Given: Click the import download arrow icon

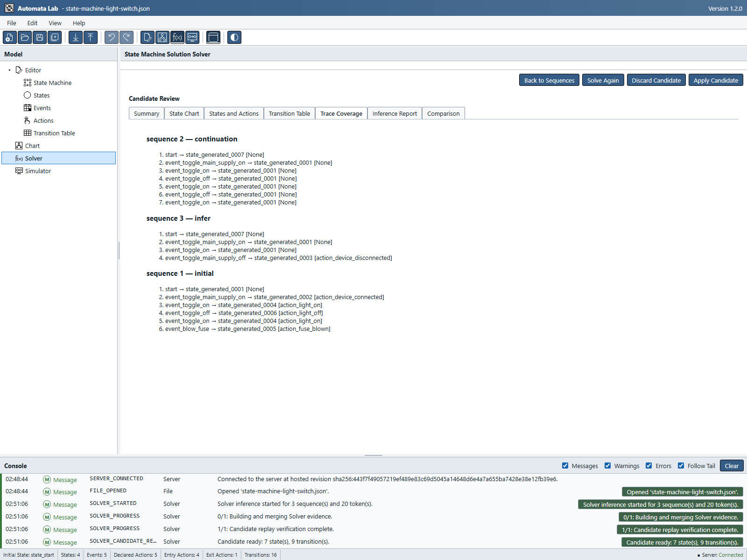Looking at the screenshot, I should 76,37.
